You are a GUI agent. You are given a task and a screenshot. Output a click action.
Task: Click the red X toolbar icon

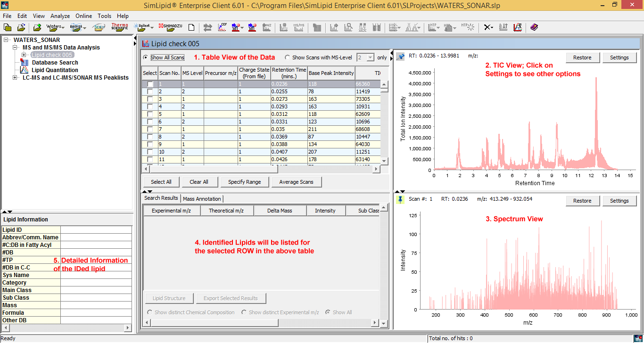click(487, 27)
